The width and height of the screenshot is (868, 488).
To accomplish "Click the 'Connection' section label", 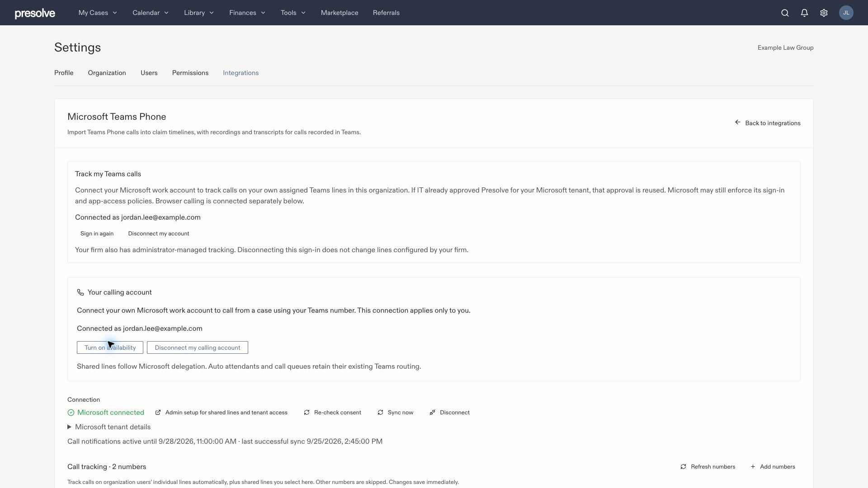I will tap(84, 400).
